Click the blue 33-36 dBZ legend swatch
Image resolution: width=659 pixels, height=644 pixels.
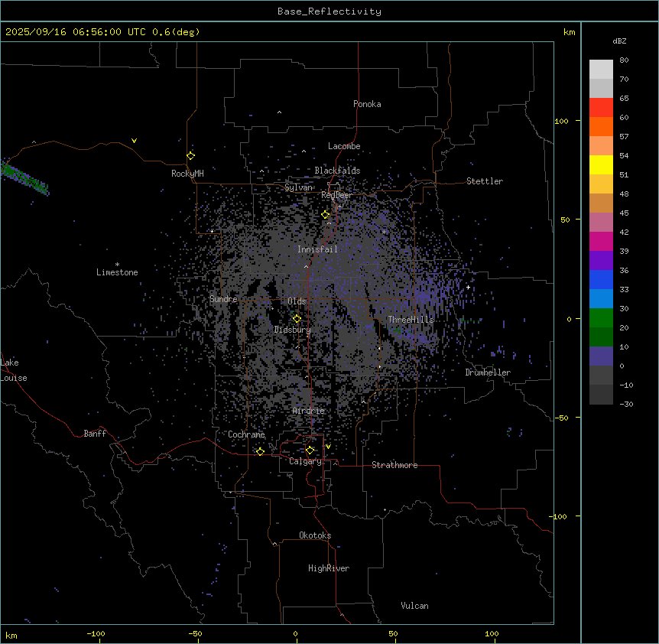point(601,279)
